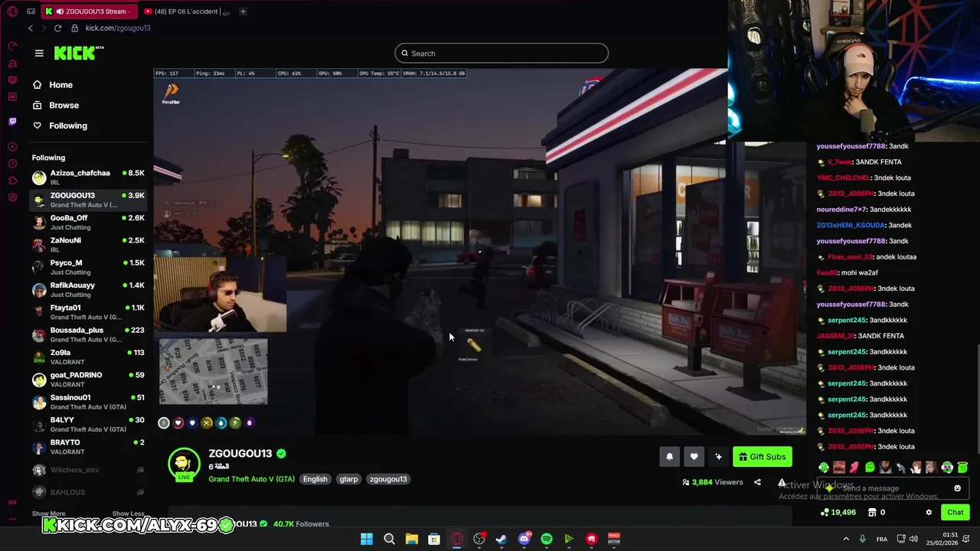Open BRAYTO channel in Following list

point(88,446)
